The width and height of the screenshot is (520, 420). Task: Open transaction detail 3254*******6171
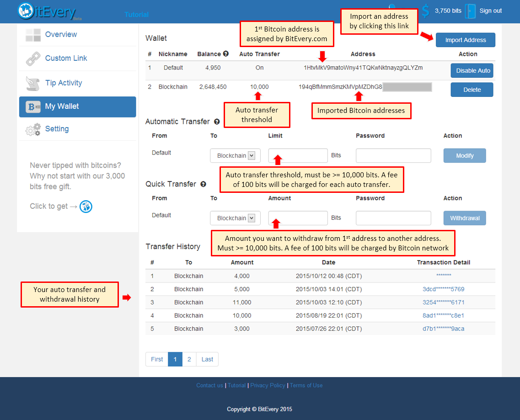[x=443, y=303]
